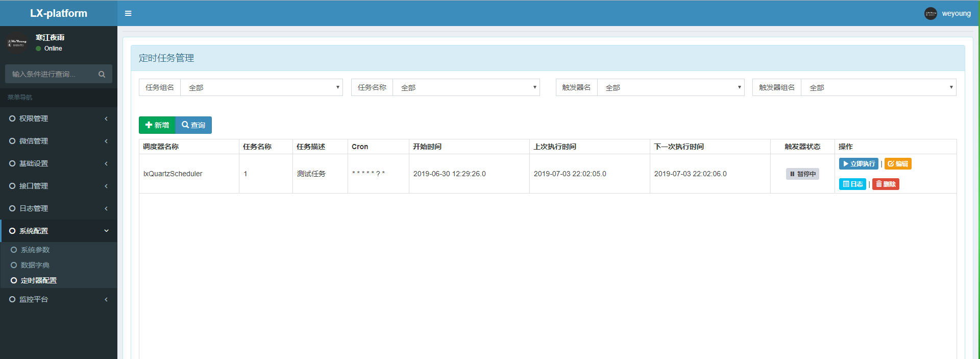Expand the 权限管理 menu chevron

pos(106,118)
